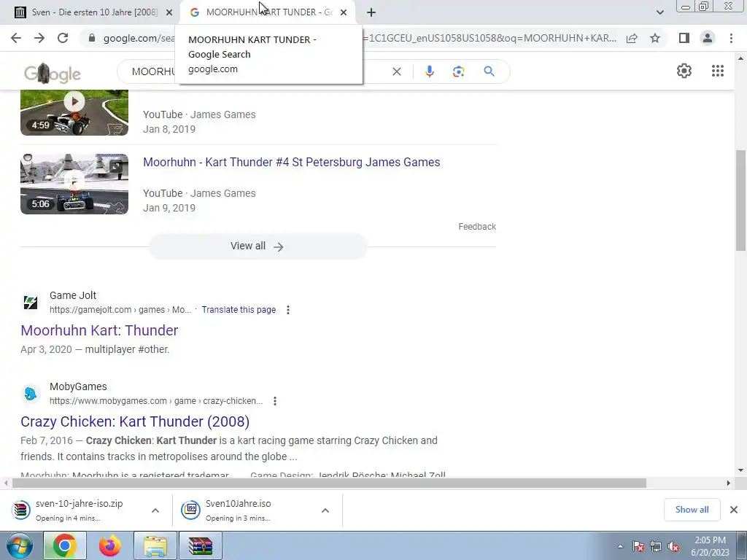This screenshot has width=747, height=560.
Task: Bookmark this page with star icon
Action: click(x=655, y=38)
